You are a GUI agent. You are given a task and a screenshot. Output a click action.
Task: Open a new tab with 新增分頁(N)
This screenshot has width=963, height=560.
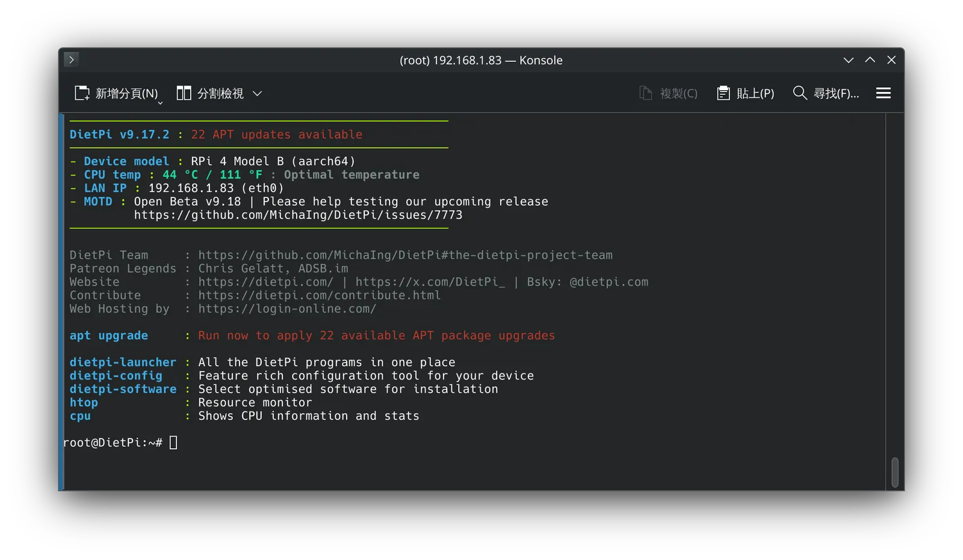116,93
